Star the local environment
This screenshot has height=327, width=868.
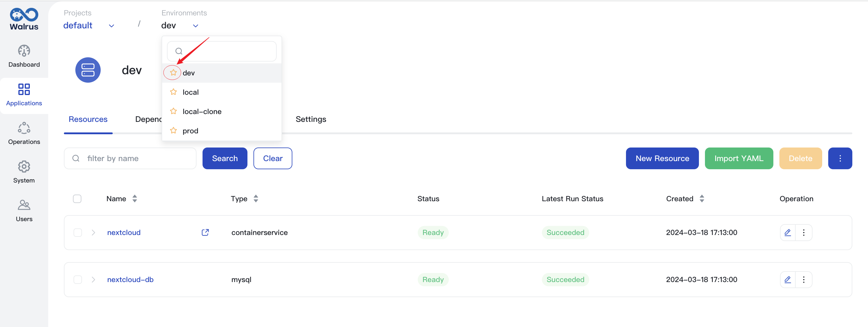click(x=173, y=92)
